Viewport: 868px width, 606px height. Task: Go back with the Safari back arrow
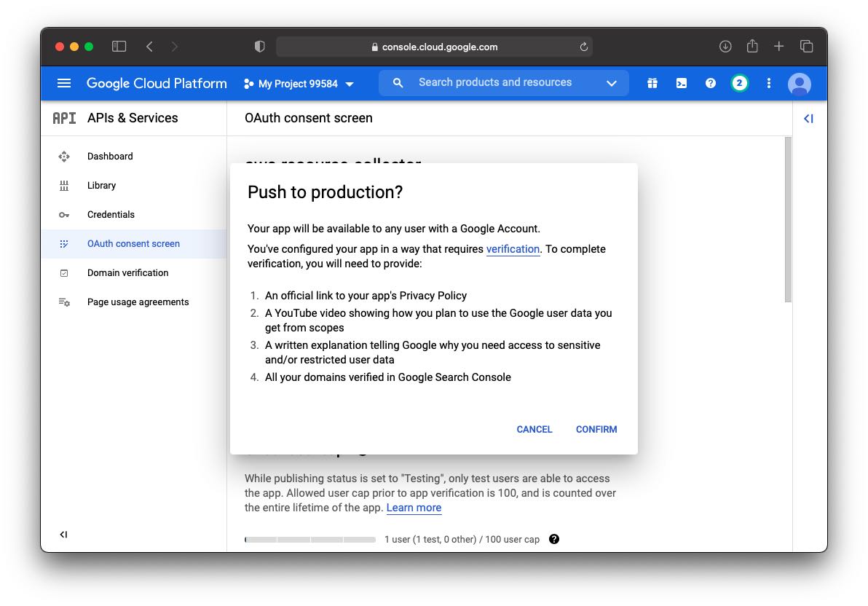[149, 47]
